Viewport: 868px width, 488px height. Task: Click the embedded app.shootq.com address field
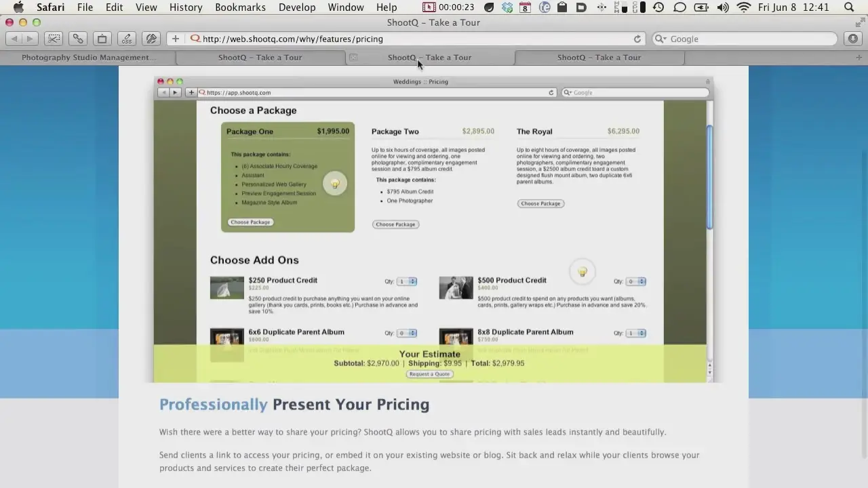(x=376, y=93)
